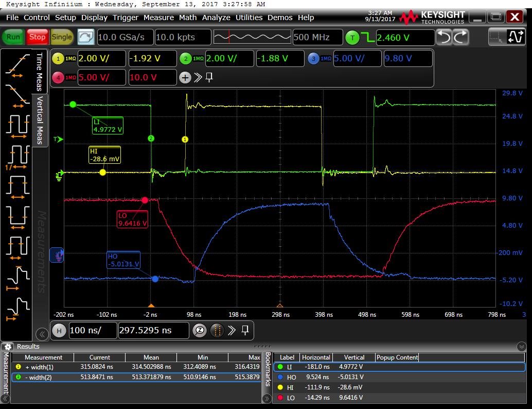Select the negative pulse width icon

(17, 218)
